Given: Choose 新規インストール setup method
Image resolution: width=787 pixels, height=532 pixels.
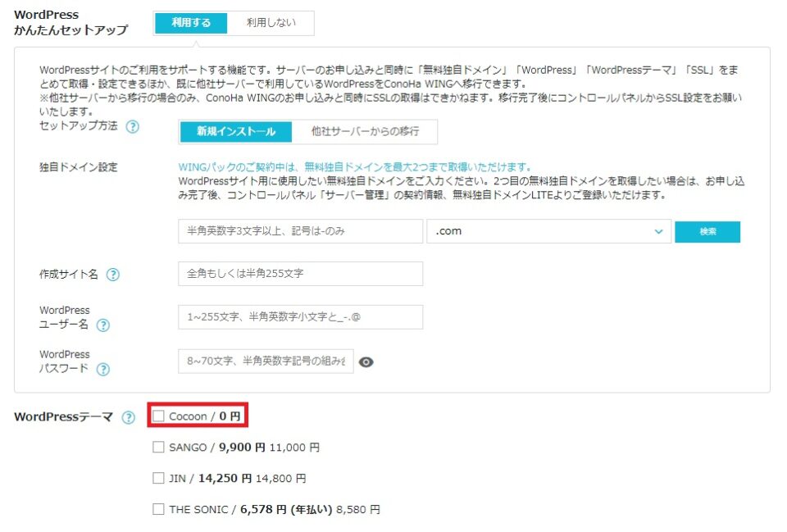Looking at the screenshot, I should coord(236,131).
